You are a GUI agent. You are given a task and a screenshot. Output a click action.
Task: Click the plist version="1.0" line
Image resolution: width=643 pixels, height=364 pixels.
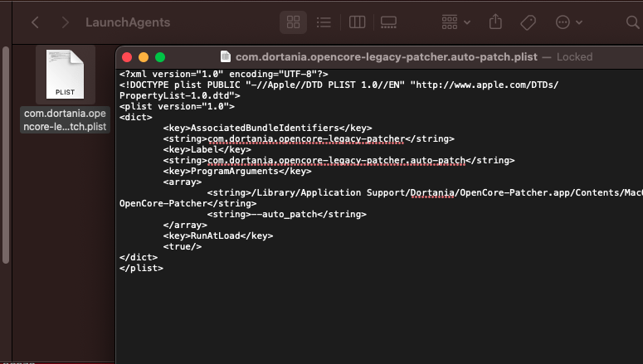pos(177,106)
